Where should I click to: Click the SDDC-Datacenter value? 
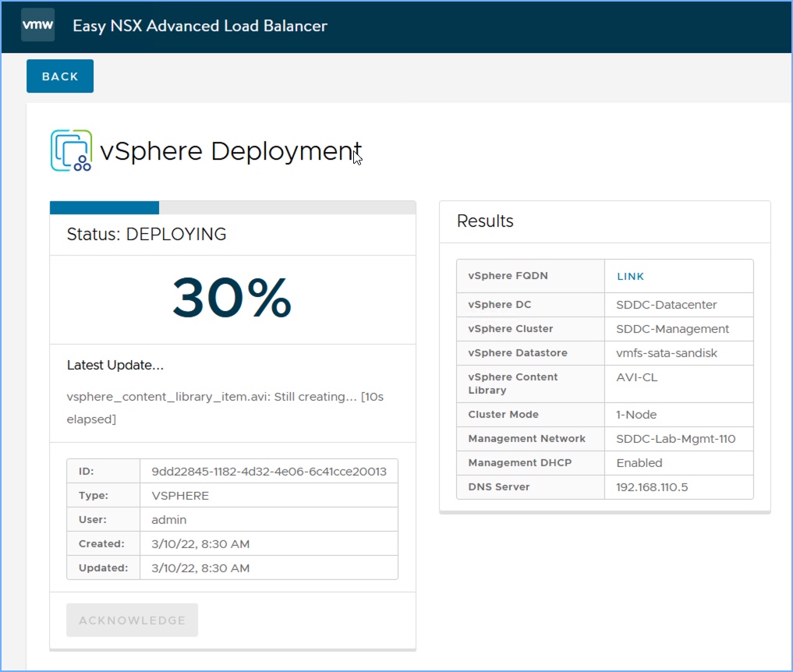tap(666, 305)
